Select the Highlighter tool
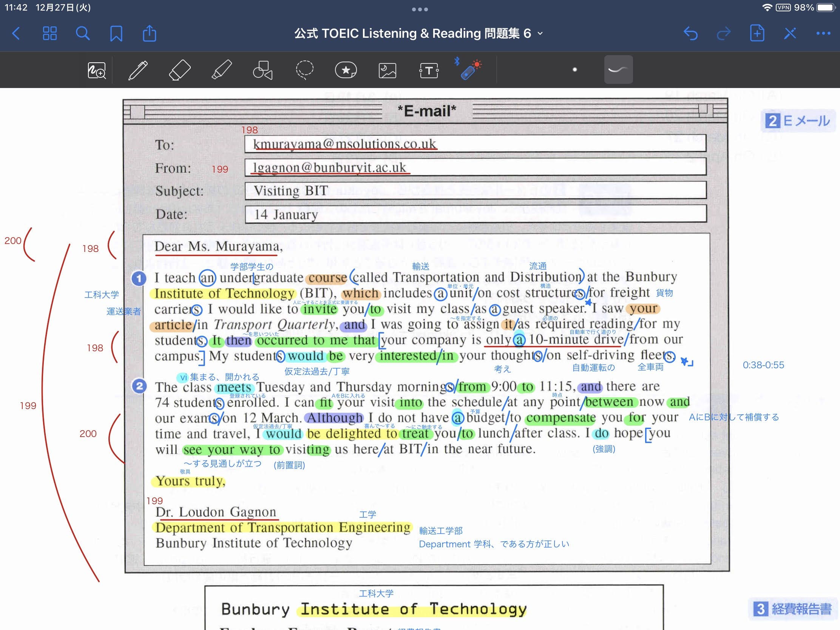The width and height of the screenshot is (840, 630). [221, 70]
